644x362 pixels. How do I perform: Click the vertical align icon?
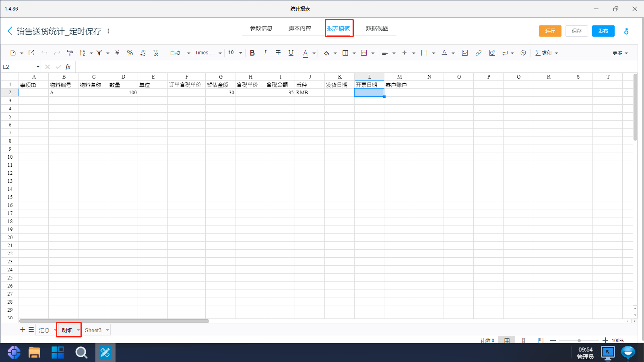(405, 53)
